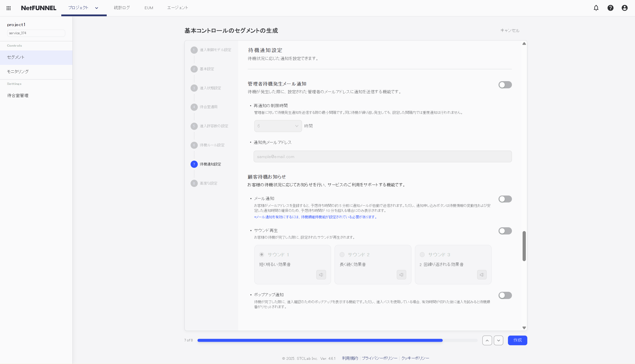Open the user account icon
Image resolution: width=635 pixels, height=364 pixels.
tap(624, 8)
